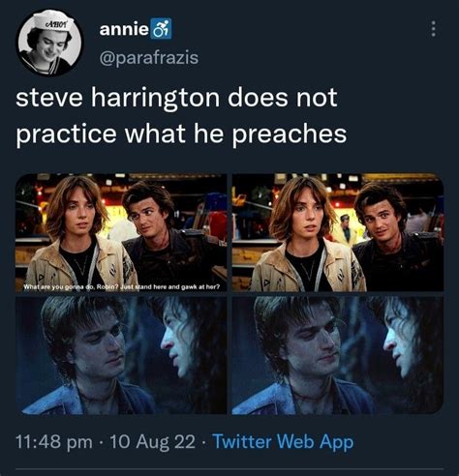Click the wheelchair emoji beside annie

pos(161,29)
